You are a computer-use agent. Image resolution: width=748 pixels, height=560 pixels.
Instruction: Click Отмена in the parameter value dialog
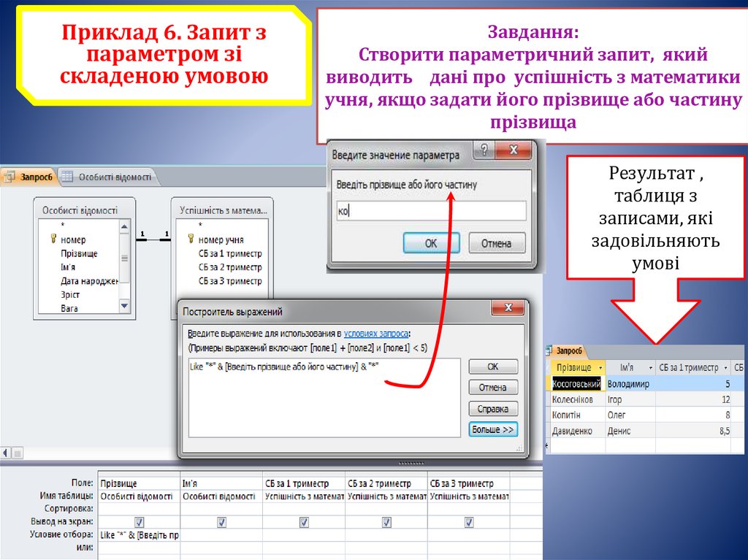pyautogui.click(x=497, y=243)
